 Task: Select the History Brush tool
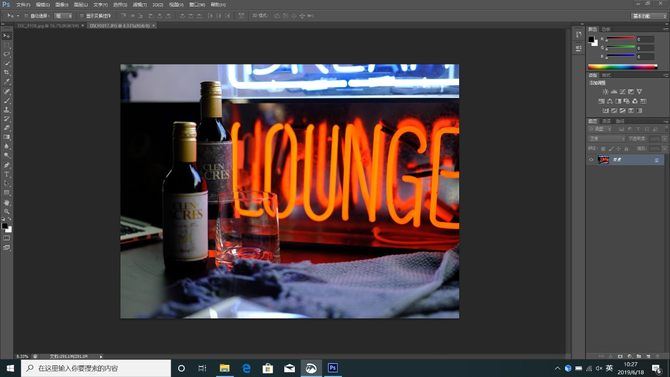pyautogui.click(x=6, y=119)
